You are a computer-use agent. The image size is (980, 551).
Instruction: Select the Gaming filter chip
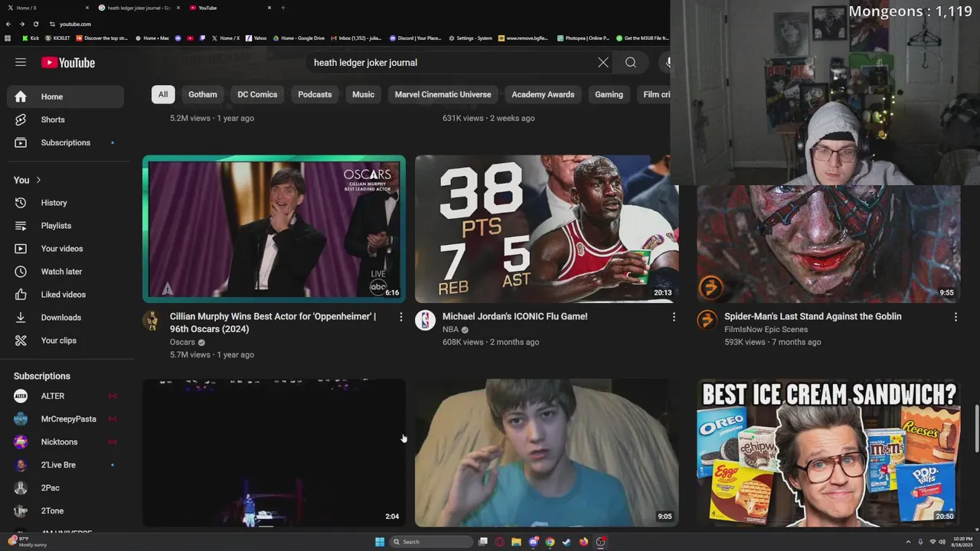(609, 95)
